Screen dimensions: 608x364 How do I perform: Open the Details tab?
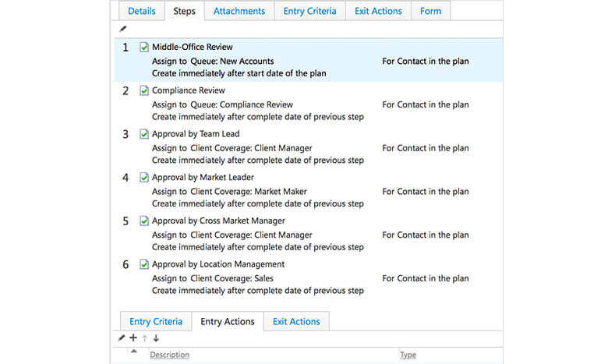point(142,11)
